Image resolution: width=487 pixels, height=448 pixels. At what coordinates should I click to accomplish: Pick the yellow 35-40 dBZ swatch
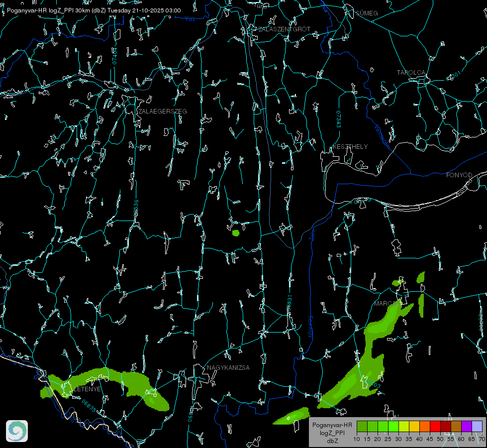pos(414,427)
